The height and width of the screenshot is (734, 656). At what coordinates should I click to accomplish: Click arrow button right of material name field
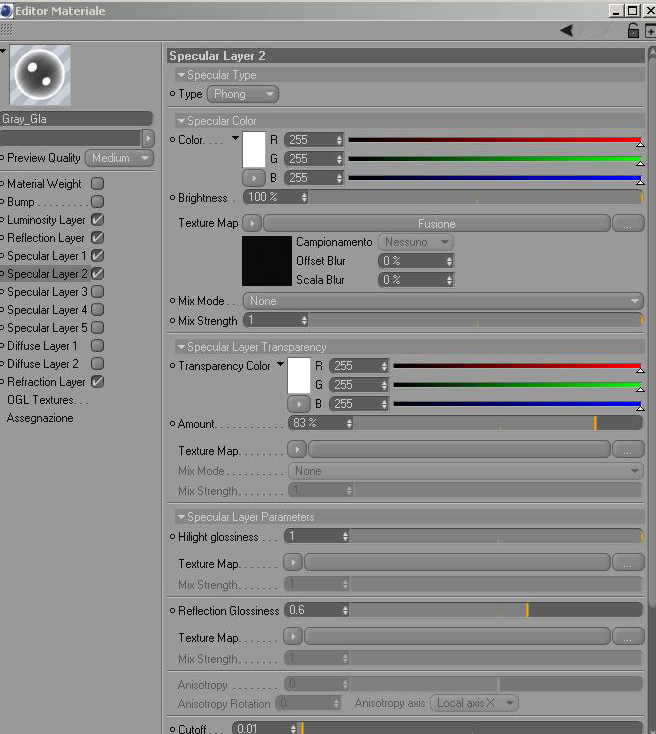(148, 138)
